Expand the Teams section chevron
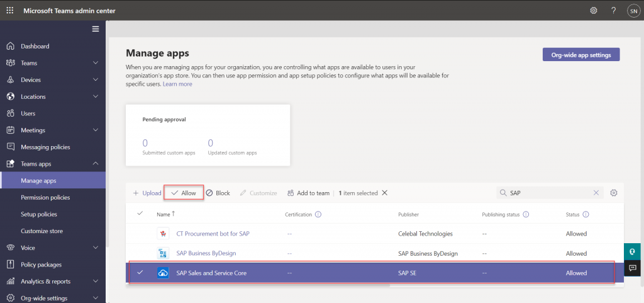Viewport: 644px width, 303px height. (x=96, y=63)
